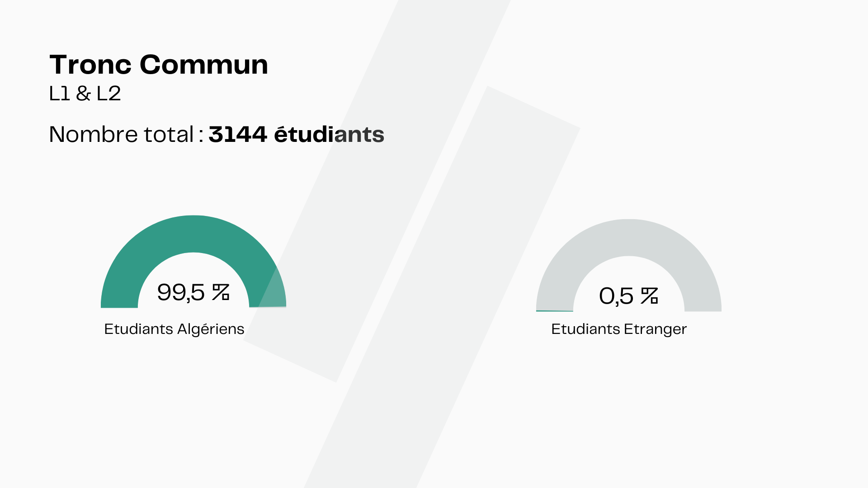Click the thin green sliver on gray gauge
868x488 pixels.
pos(554,311)
